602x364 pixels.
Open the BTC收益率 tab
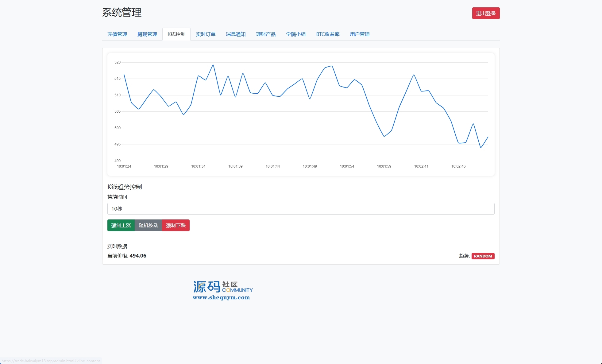[327, 34]
